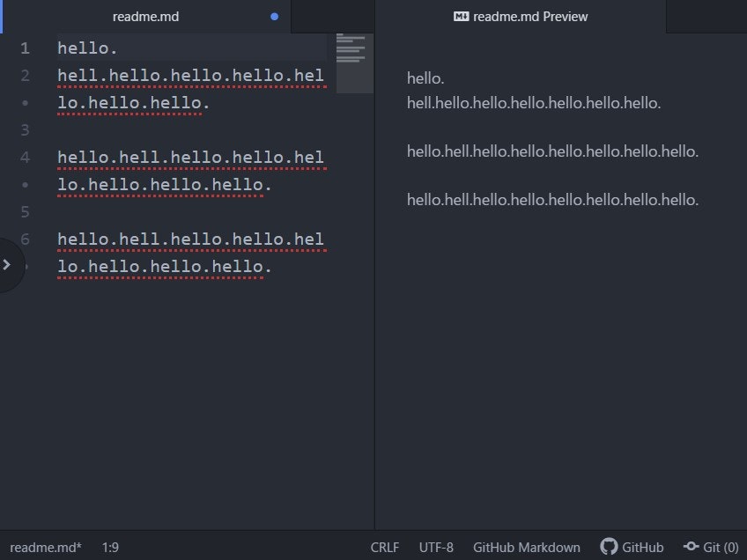This screenshot has height=560, width=747.
Task: Click line number 2 in gutter
Action: tap(26, 75)
